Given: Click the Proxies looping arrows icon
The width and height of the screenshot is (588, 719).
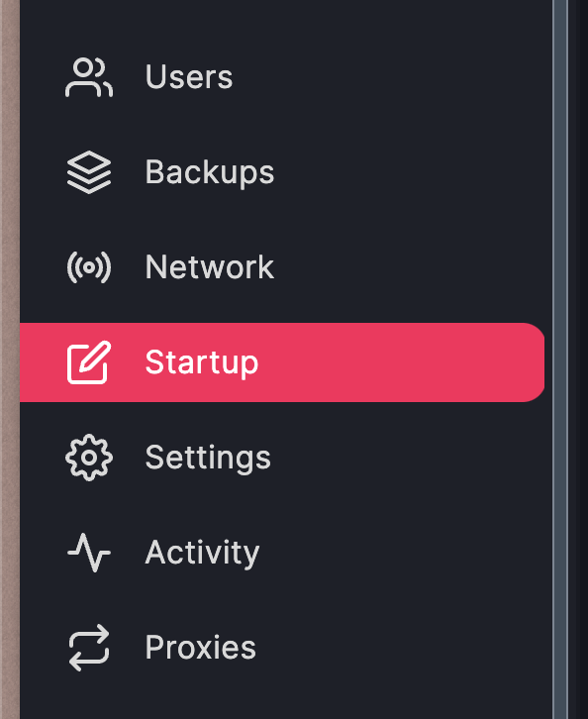Looking at the screenshot, I should [89, 648].
